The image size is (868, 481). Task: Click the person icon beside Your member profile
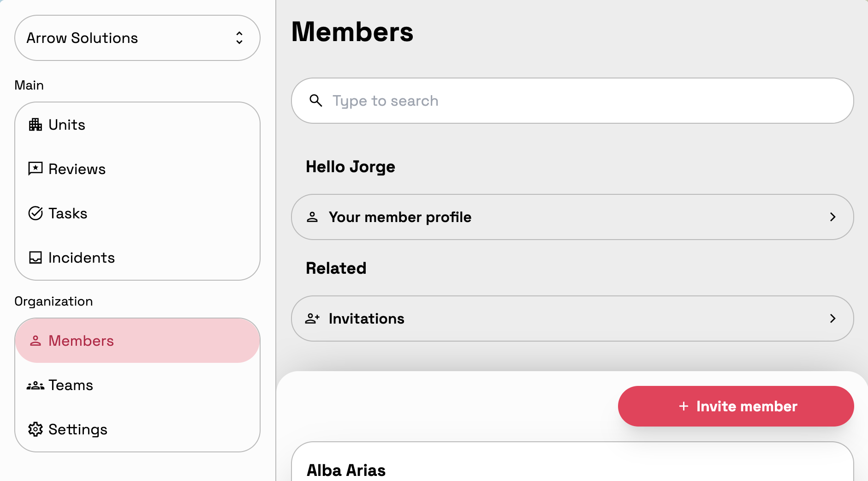point(312,217)
